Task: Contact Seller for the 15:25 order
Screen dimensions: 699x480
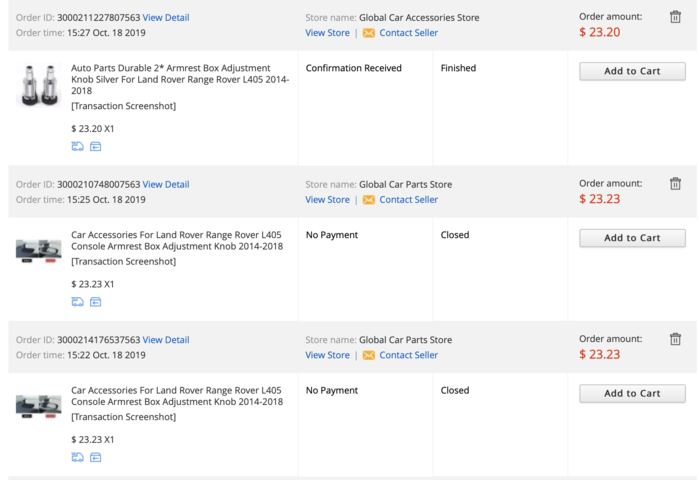Action: [x=408, y=199]
